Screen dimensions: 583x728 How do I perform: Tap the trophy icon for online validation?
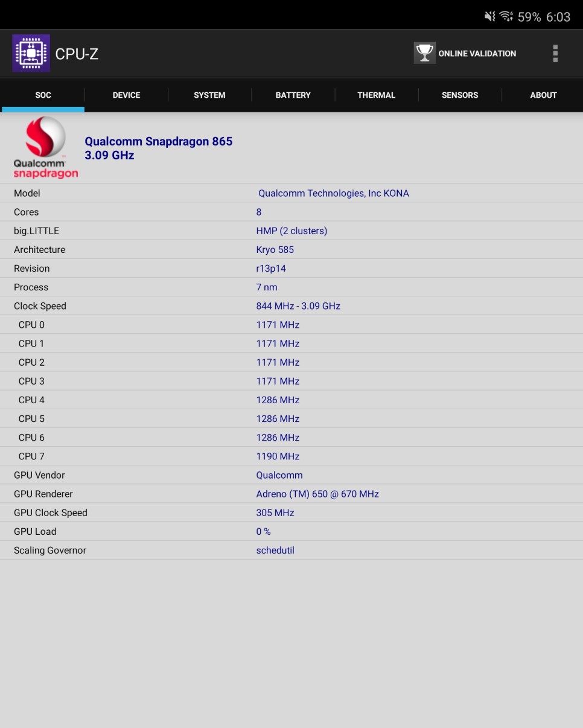(424, 53)
